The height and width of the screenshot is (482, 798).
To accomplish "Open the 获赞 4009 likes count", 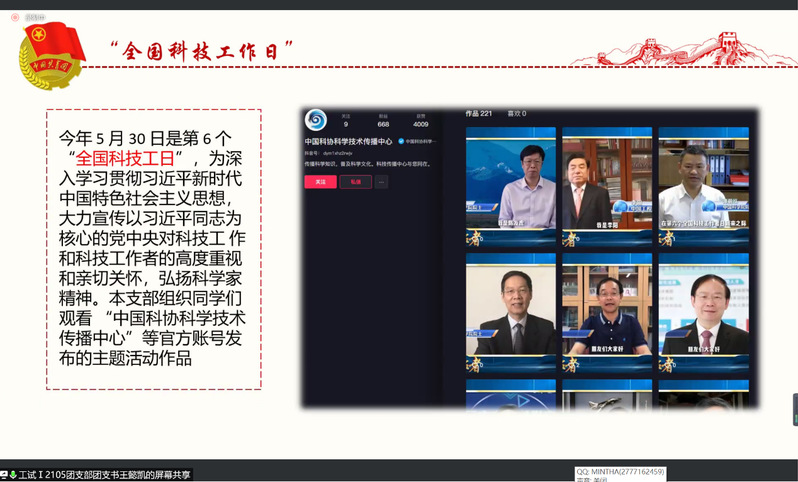I will 420,121.
